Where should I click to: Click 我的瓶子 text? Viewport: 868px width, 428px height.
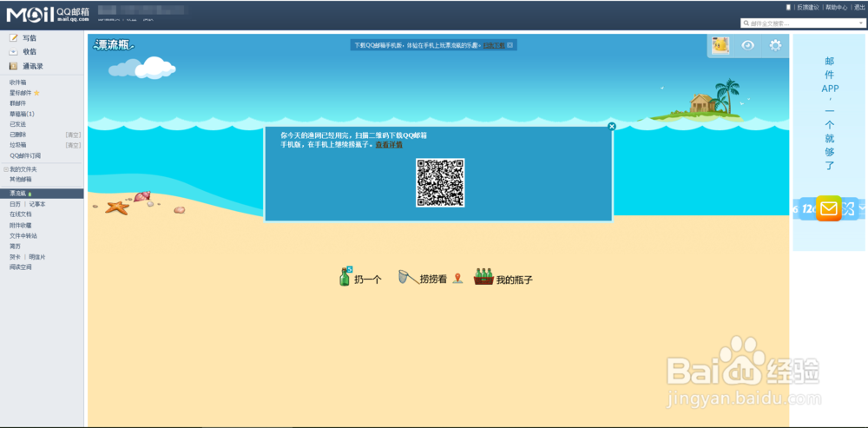click(514, 280)
